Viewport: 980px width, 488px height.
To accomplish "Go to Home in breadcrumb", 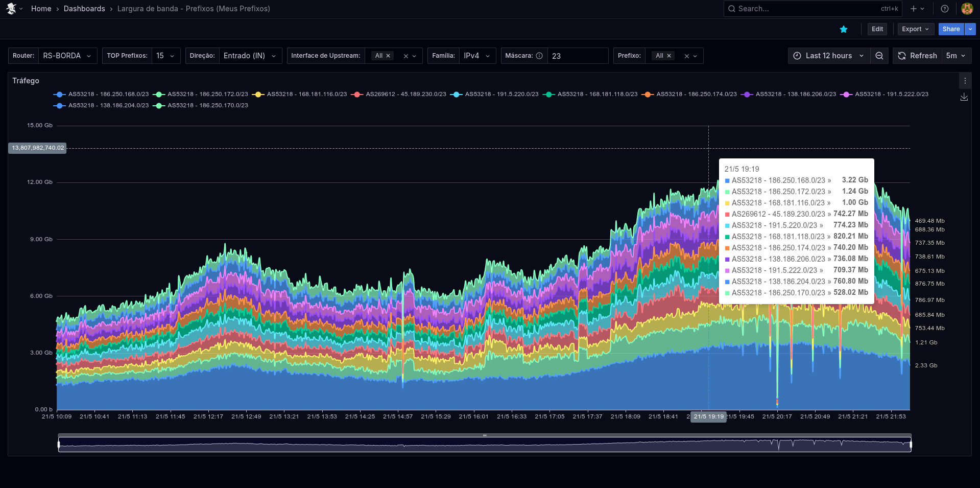I will [41, 9].
